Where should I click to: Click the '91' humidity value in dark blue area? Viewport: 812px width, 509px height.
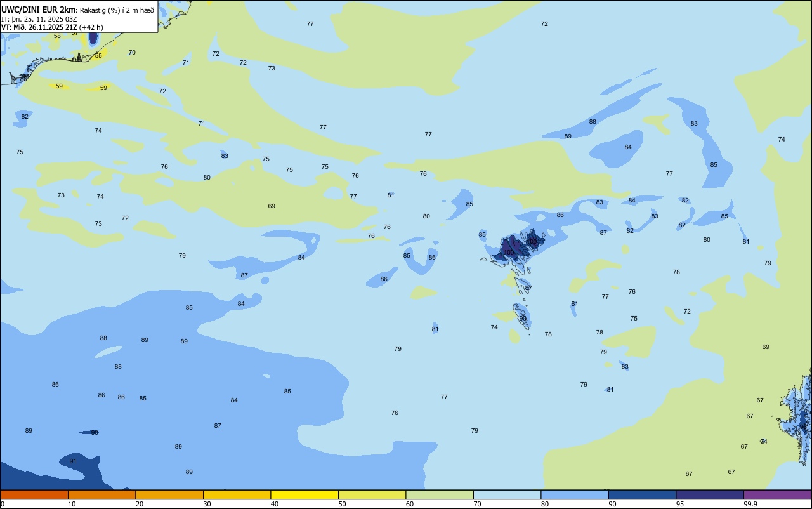73,461
